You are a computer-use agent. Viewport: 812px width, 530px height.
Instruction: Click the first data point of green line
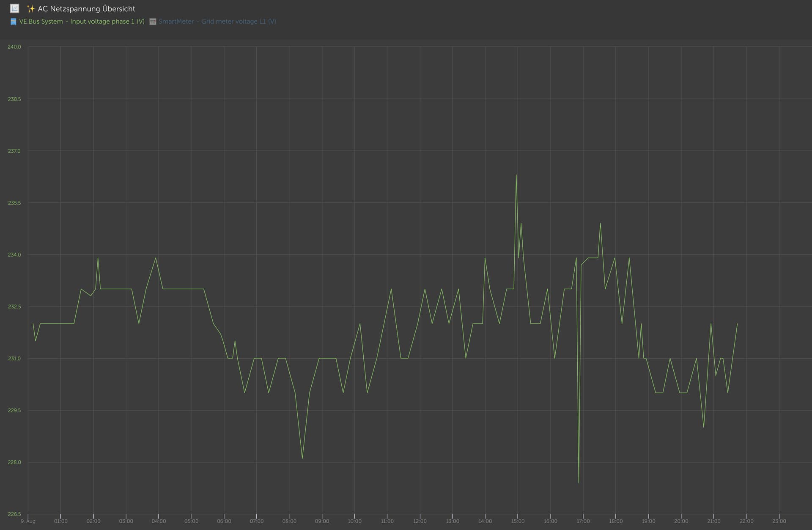(33, 324)
